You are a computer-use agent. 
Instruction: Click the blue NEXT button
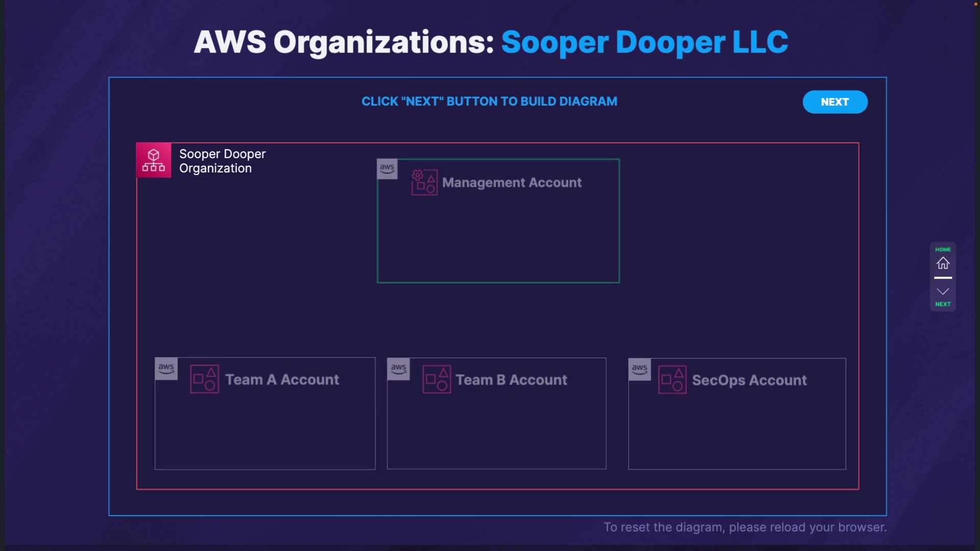pos(835,102)
